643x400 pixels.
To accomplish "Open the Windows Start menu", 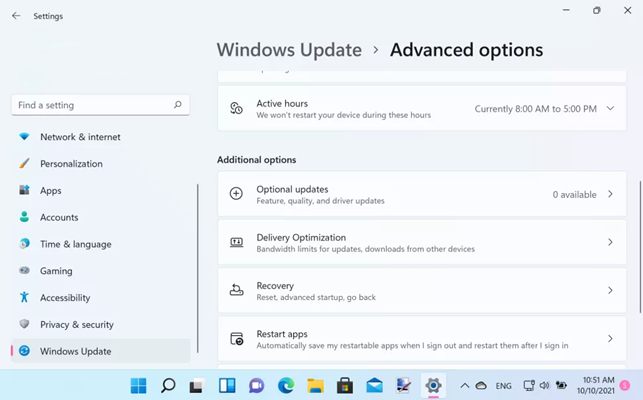I will point(139,386).
